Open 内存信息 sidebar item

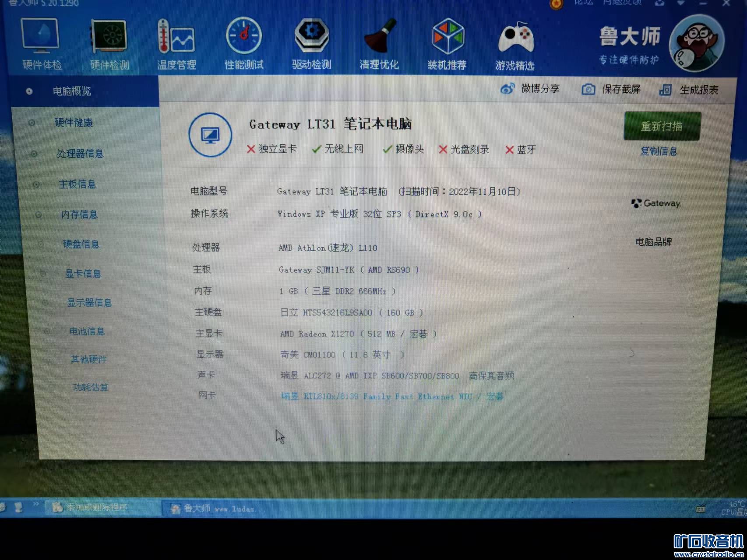pyautogui.click(x=79, y=214)
